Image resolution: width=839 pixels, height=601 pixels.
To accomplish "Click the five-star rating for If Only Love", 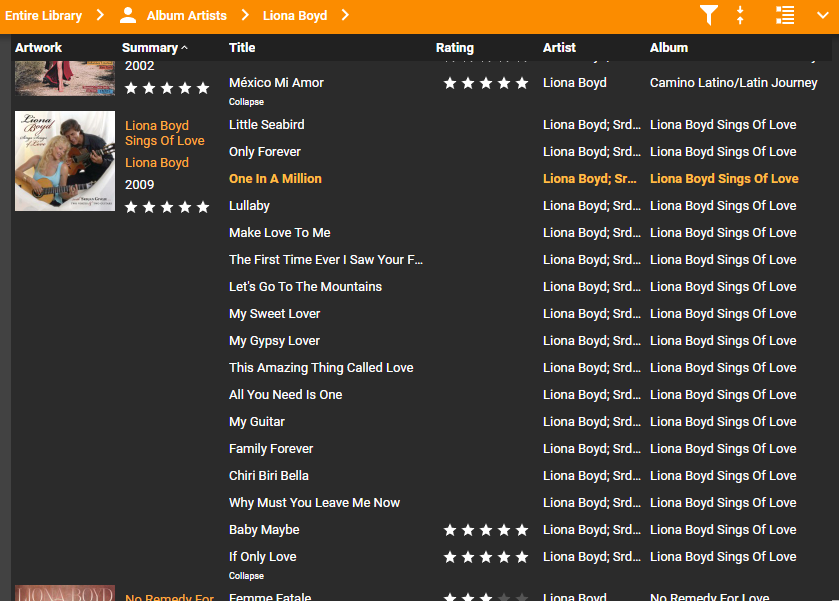I will coord(486,557).
